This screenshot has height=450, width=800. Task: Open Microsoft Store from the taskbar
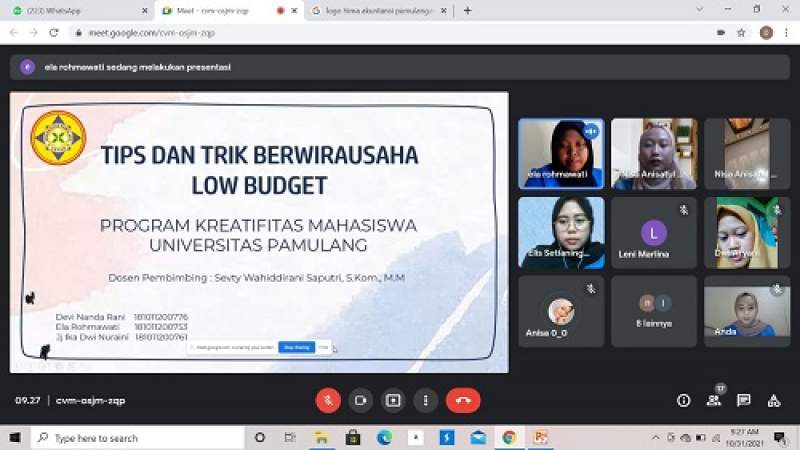tap(353, 438)
